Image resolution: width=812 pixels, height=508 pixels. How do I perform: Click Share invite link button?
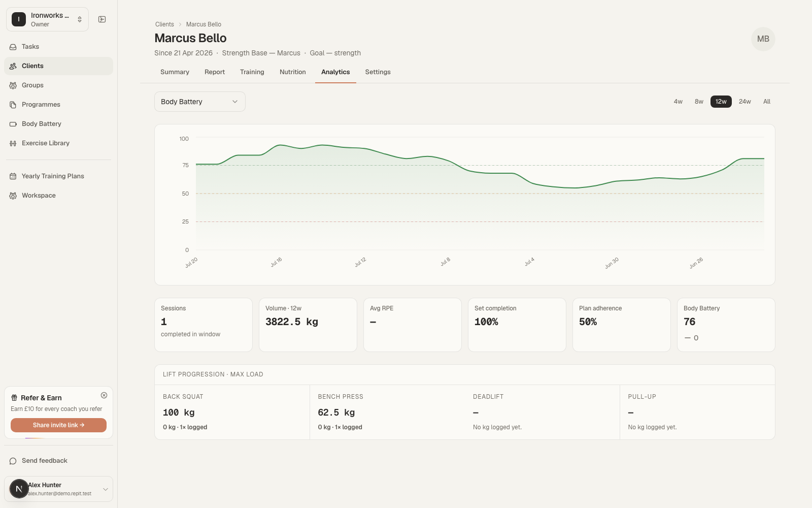(x=58, y=425)
